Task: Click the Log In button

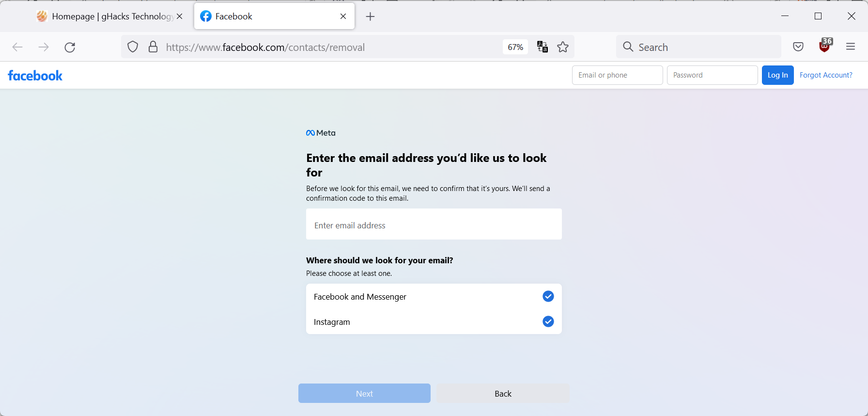Action: 778,75
